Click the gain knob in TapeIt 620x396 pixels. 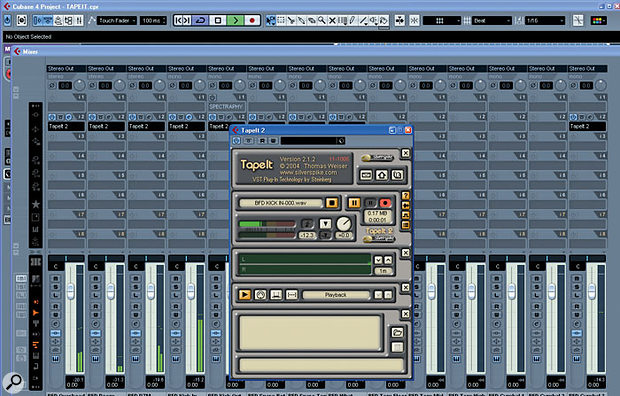point(344,224)
